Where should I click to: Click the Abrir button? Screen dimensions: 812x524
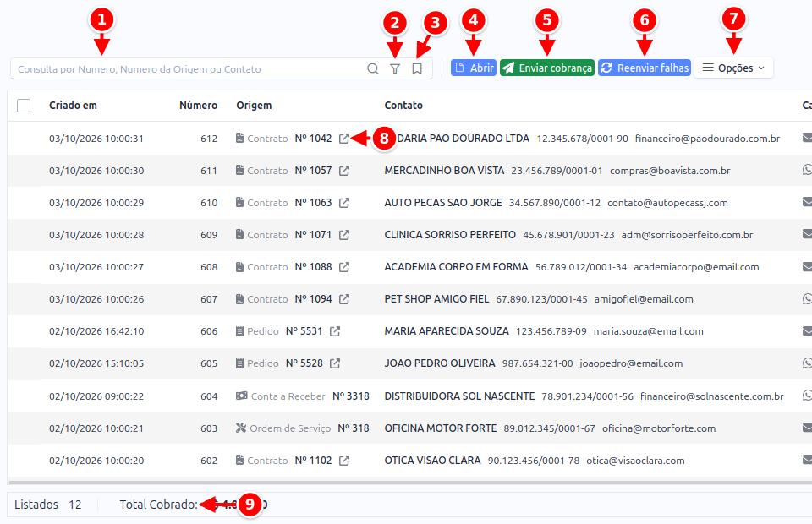474,68
